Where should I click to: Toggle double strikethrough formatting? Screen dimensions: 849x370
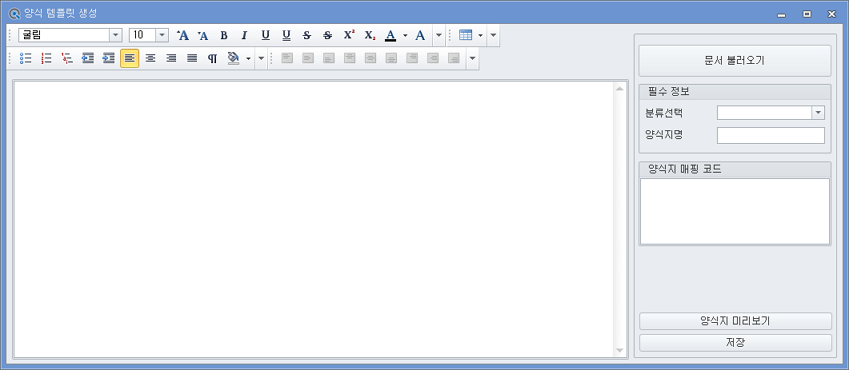(x=328, y=35)
